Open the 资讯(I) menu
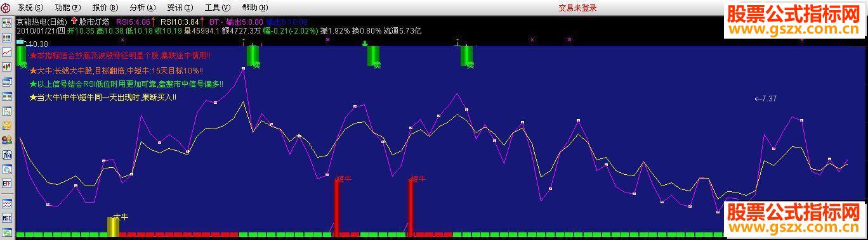The height and width of the screenshot is (240, 868). (180, 8)
